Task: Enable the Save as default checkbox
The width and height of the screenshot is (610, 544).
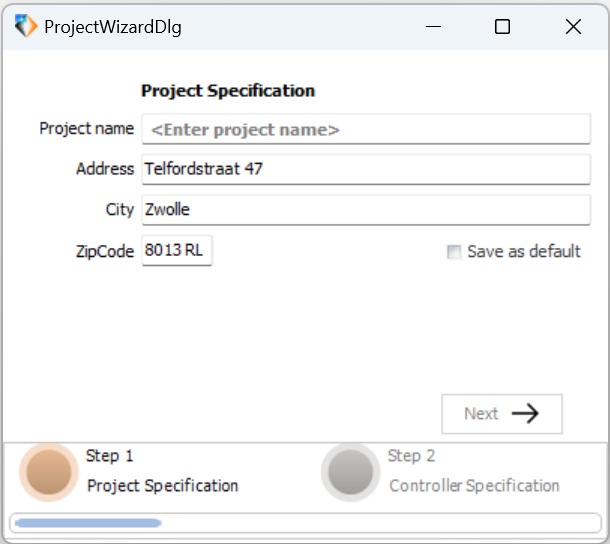Action: [x=454, y=252]
